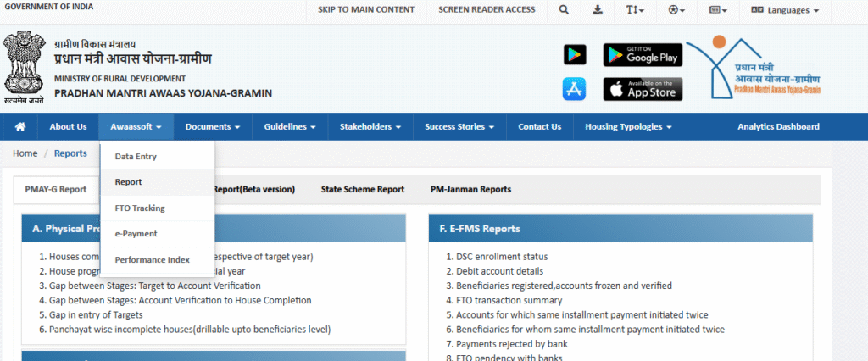Open the search magnifier icon
868x361 pixels.
565,10
